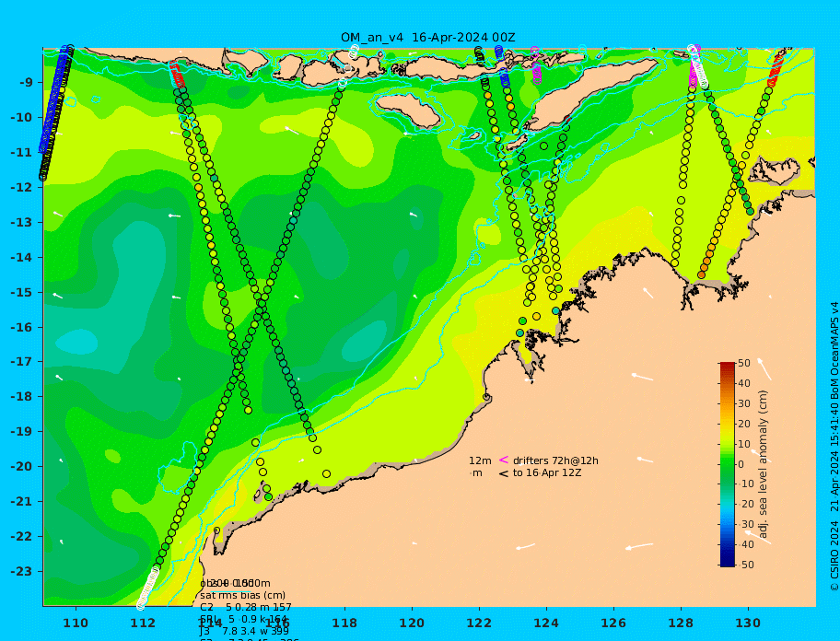Click the positive 30 color bar tick
Image resolution: width=840 pixels, height=641 pixels.
[744, 403]
